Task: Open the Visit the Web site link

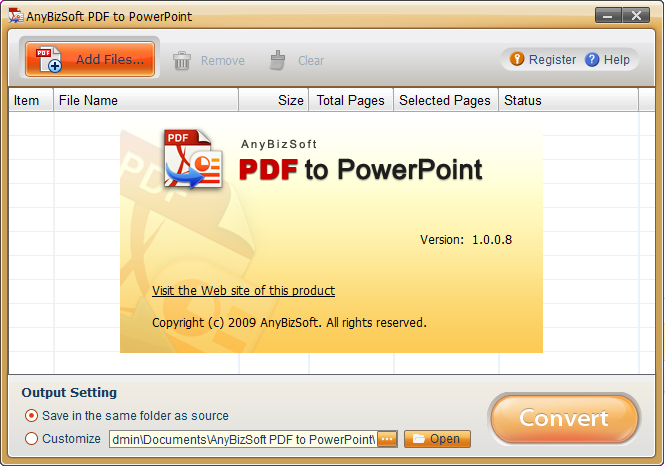Action: 243,291
